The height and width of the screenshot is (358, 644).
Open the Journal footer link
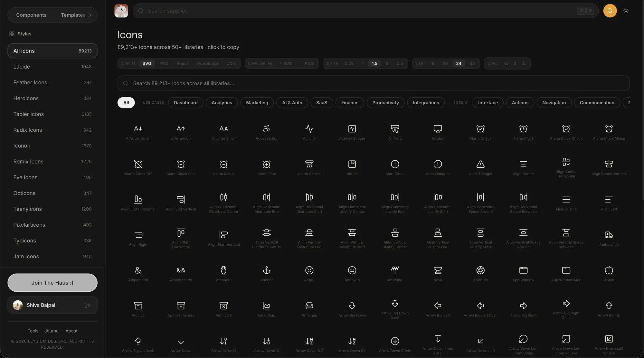(x=52, y=331)
